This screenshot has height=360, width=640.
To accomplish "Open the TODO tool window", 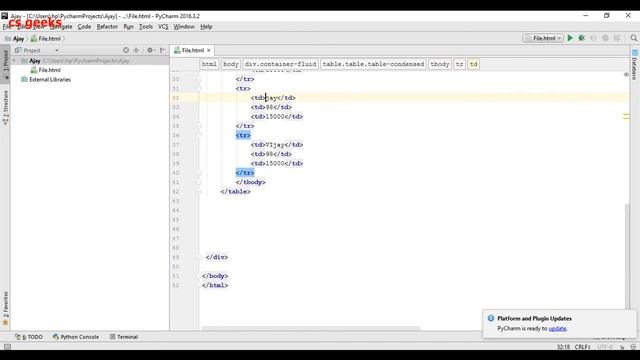I will [29, 337].
